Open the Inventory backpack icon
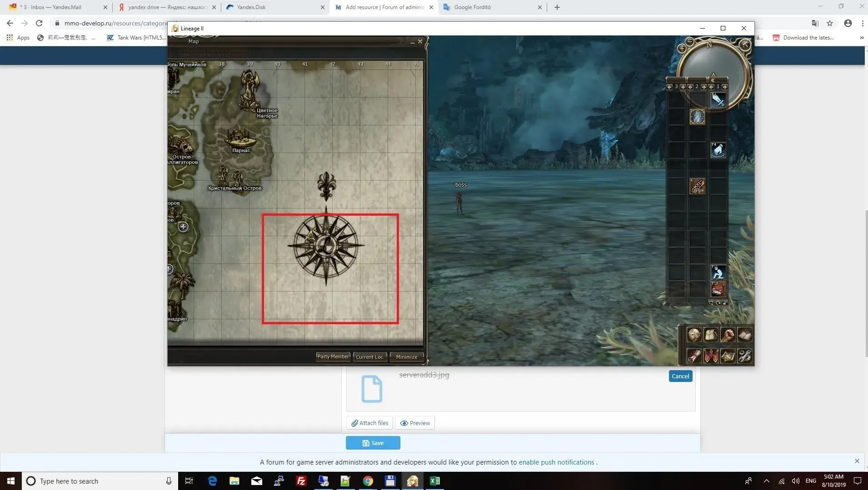This screenshot has width=868, height=490. pos(711,335)
